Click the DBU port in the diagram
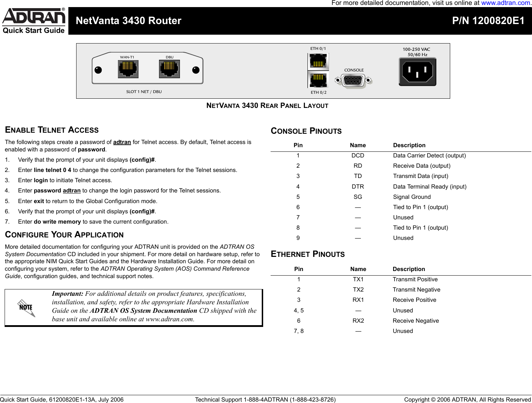Screen dimensions: 532x403 click(x=169, y=69)
